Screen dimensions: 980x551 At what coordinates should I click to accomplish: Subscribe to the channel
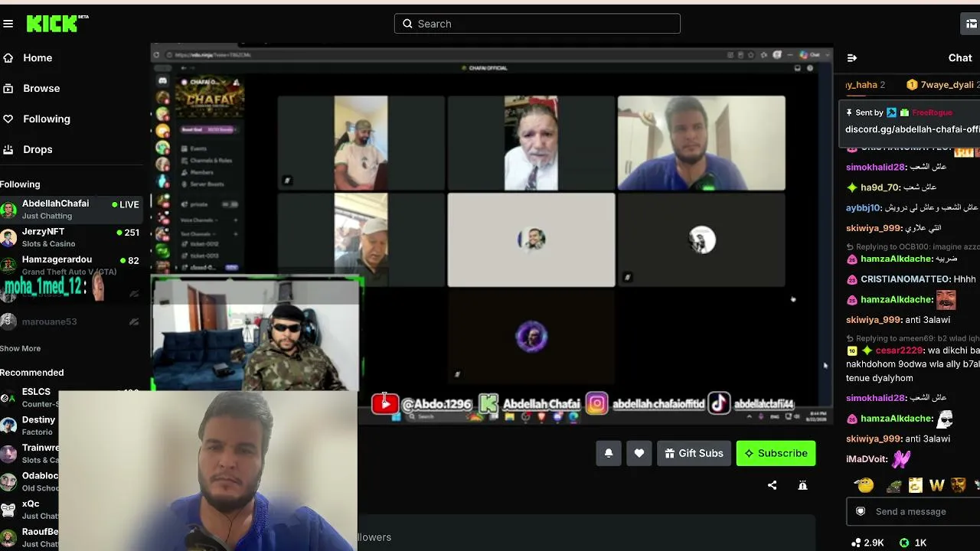coord(776,453)
